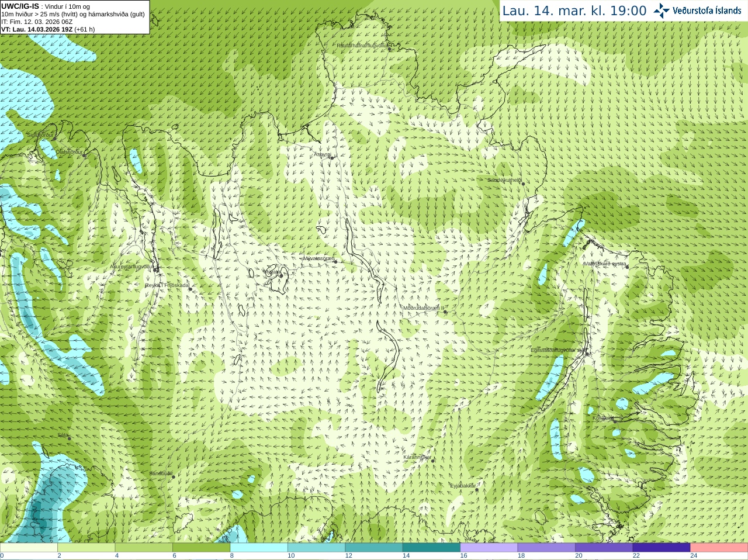Click the Eyjabakkar station label
The image size is (748, 560).
(463, 486)
